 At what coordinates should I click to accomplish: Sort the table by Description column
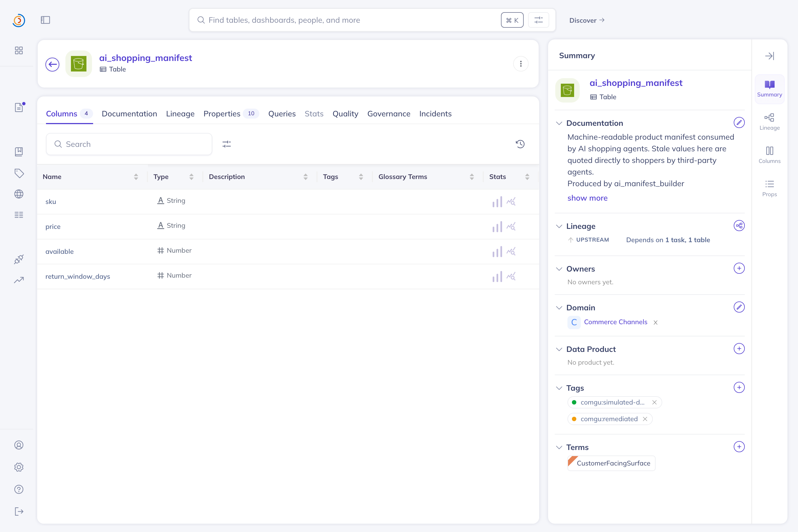tap(306, 177)
